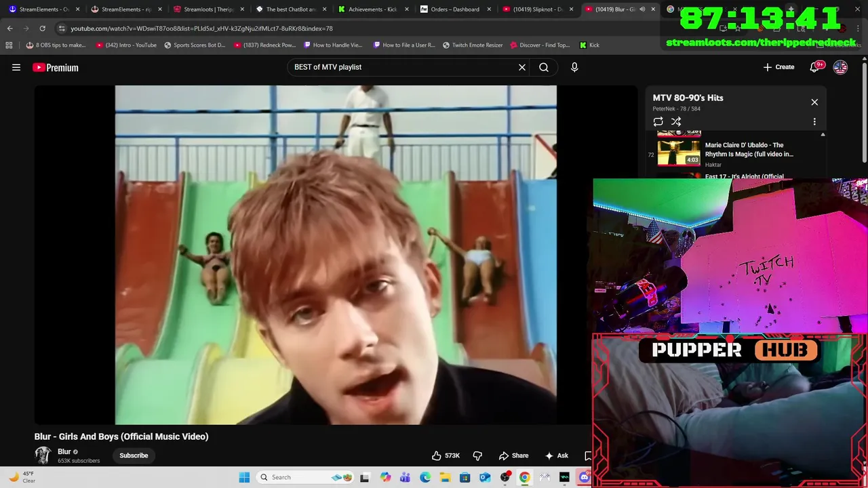
Task: Open the Blur channel name link
Action: pyautogui.click(x=64, y=451)
